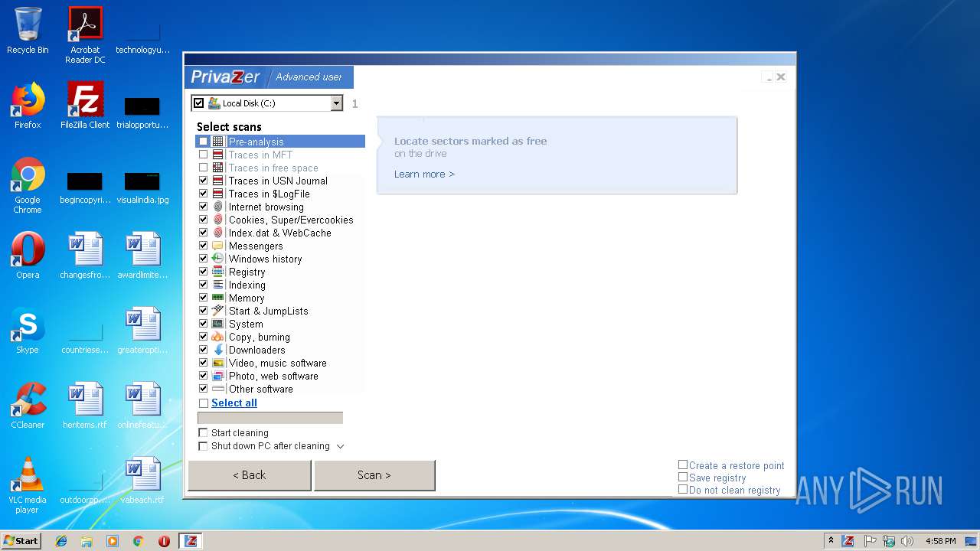
Task: Open visualindia.jpg desktop file
Action: [x=142, y=187]
